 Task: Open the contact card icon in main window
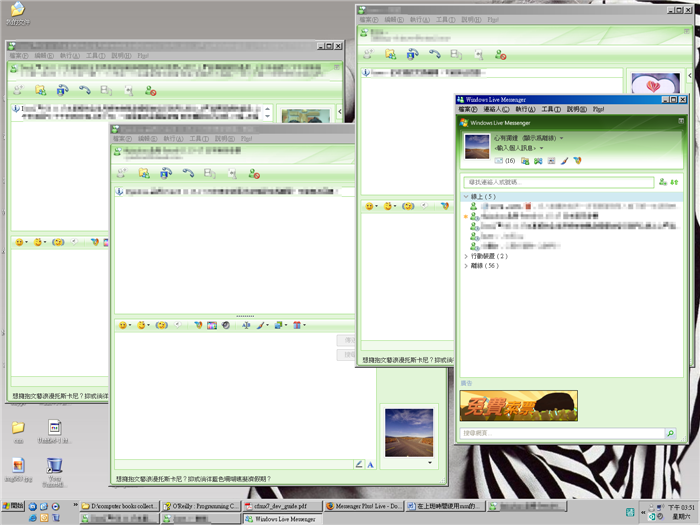[551, 161]
